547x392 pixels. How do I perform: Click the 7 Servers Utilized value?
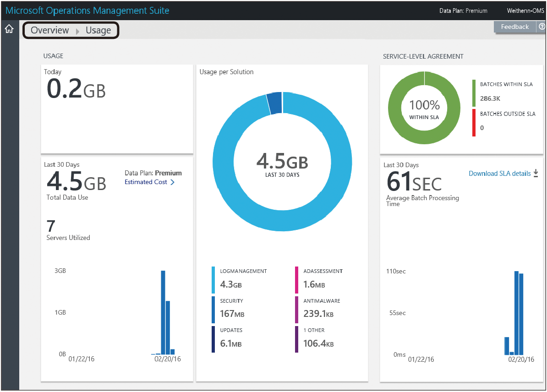[x=51, y=226]
